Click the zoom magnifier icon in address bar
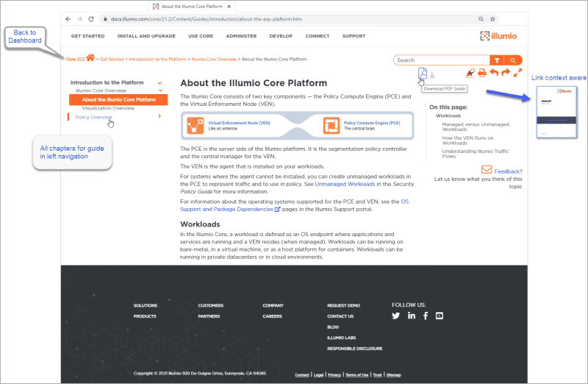The height and width of the screenshot is (384, 588). tap(481, 19)
